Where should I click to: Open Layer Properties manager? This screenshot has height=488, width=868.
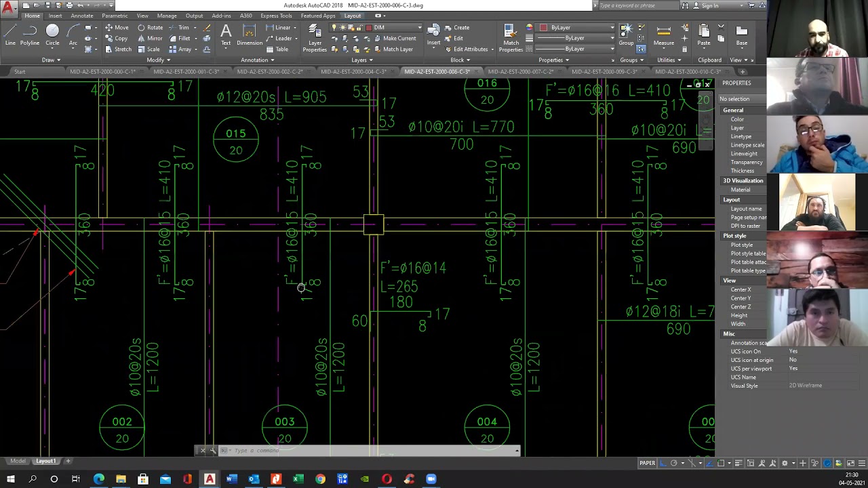coord(315,38)
